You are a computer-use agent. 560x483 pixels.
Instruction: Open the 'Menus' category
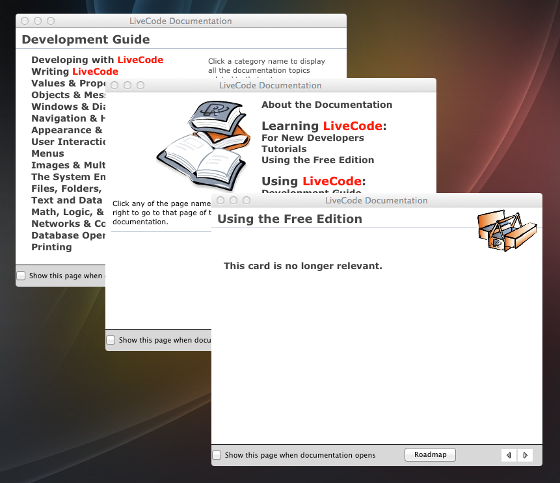[48, 154]
